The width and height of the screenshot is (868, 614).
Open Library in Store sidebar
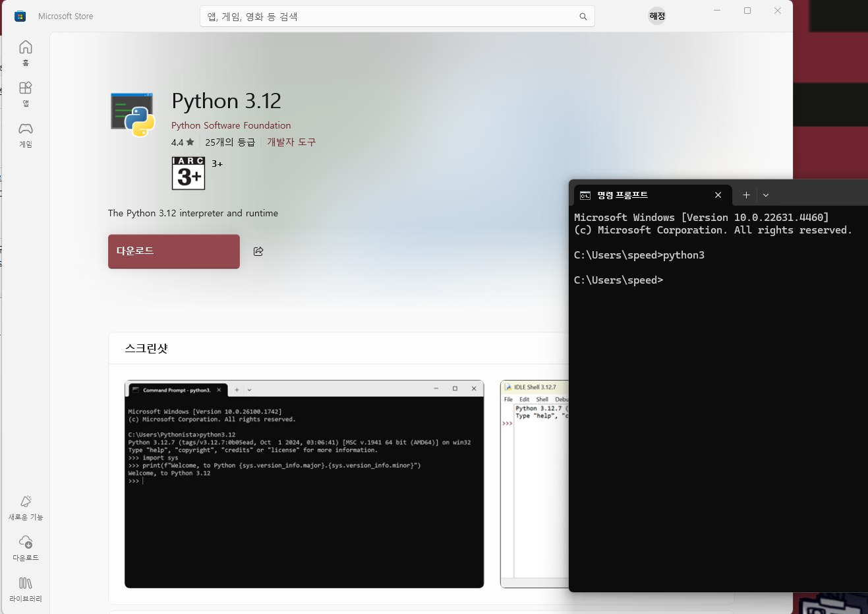[x=26, y=589]
